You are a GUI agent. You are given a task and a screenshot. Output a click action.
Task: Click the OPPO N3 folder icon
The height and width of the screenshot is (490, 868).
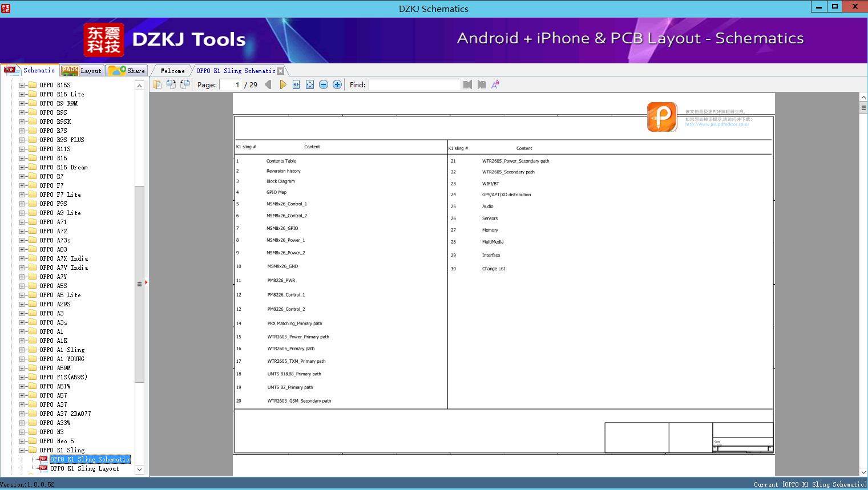33,432
